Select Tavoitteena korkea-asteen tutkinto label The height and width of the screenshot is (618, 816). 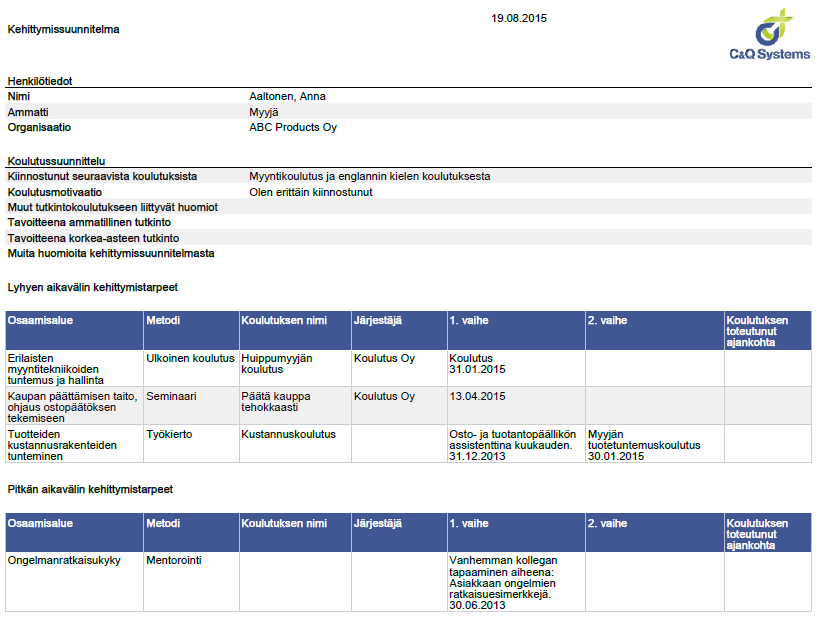click(x=93, y=238)
